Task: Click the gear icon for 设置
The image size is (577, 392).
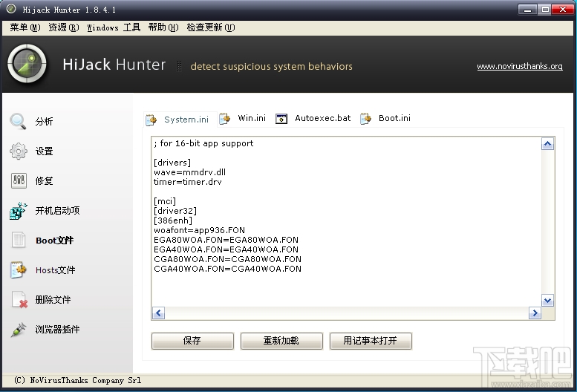Action: coord(19,151)
